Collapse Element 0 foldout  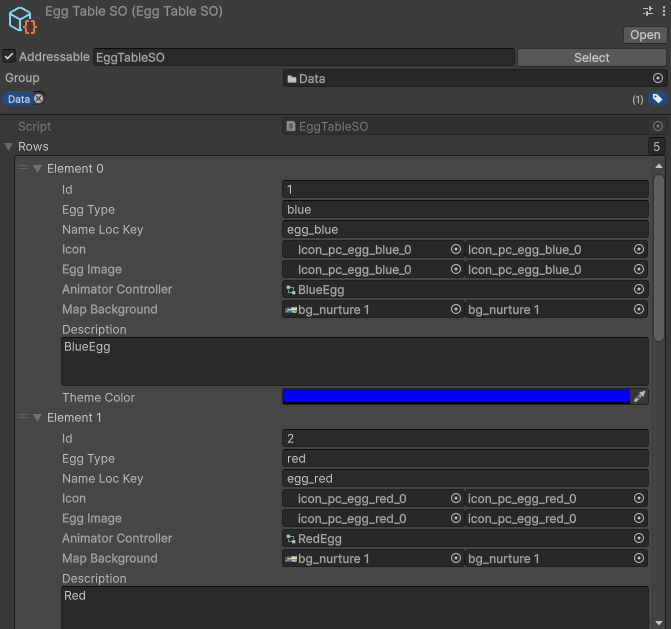(x=38, y=169)
